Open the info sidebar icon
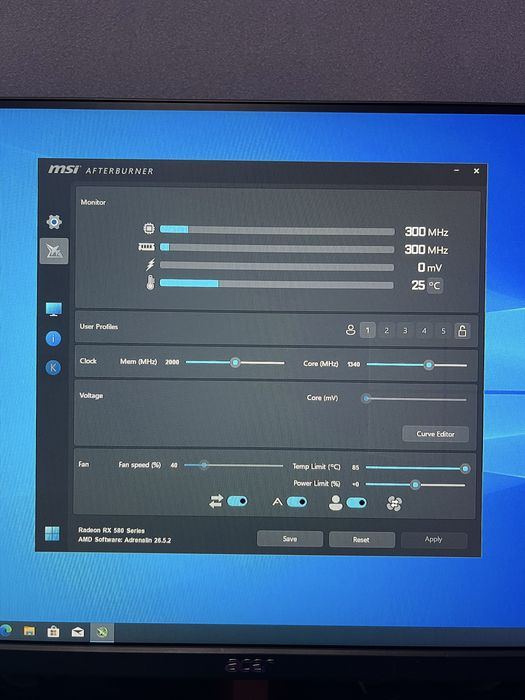525x700 pixels. (x=53, y=339)
